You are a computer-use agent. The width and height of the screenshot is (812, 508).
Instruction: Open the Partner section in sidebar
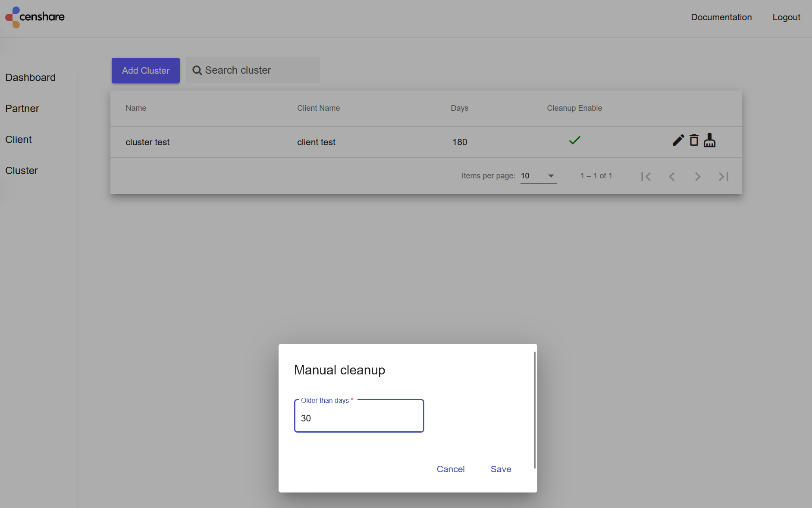22,109
